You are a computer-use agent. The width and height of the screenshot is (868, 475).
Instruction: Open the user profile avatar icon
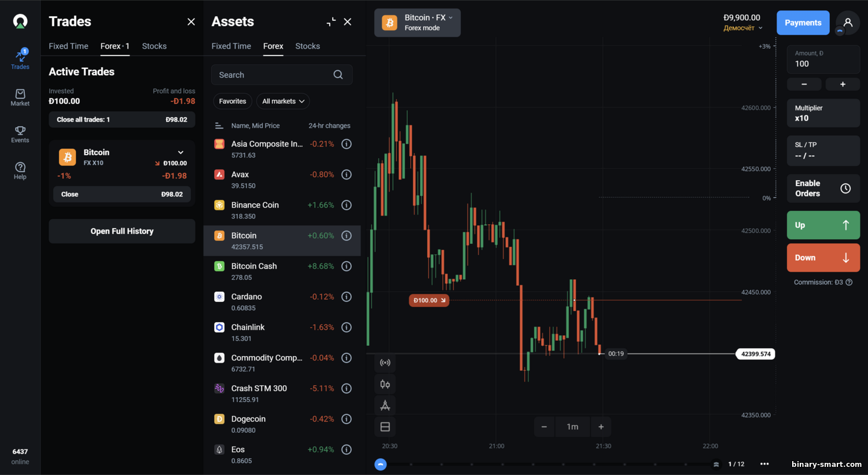pos(848,23)
